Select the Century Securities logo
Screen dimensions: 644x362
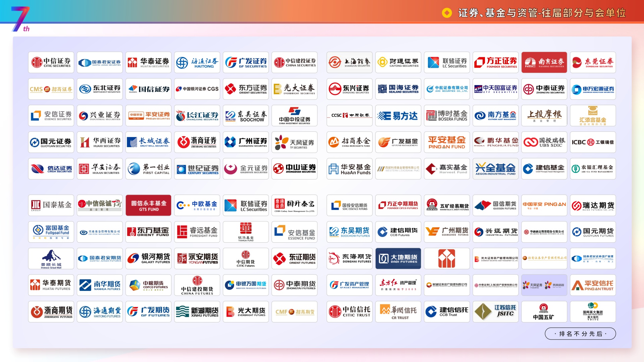point(197,169)
